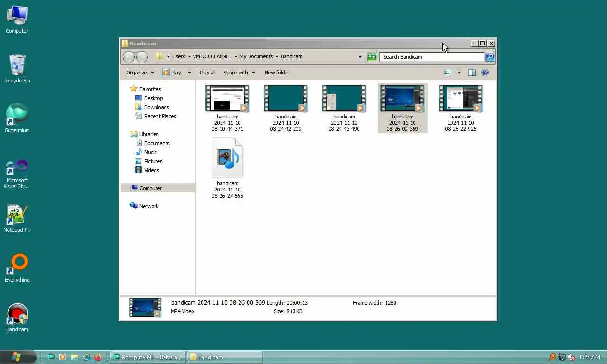Expand the dropdown arrow after Users
Viewport: 607px width, 364px height.
pos(189,56)
